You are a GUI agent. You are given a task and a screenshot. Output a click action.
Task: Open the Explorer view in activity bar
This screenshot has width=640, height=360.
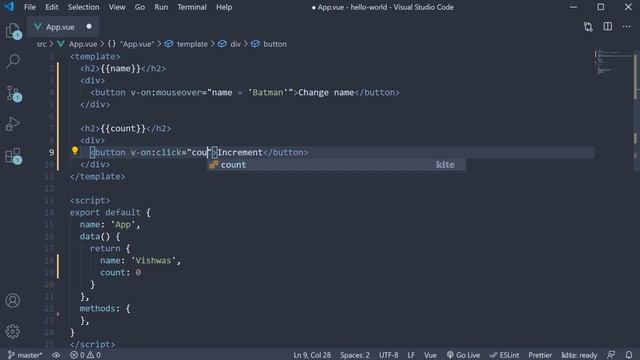13,31
